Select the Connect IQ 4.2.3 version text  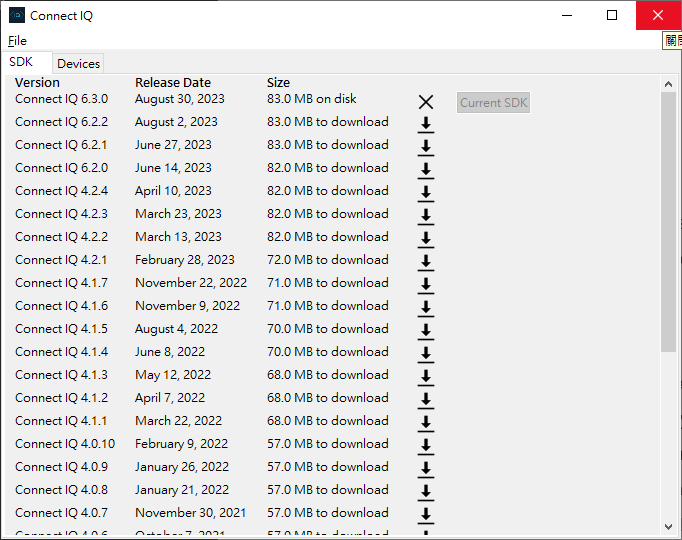click(x=61, y=214)
